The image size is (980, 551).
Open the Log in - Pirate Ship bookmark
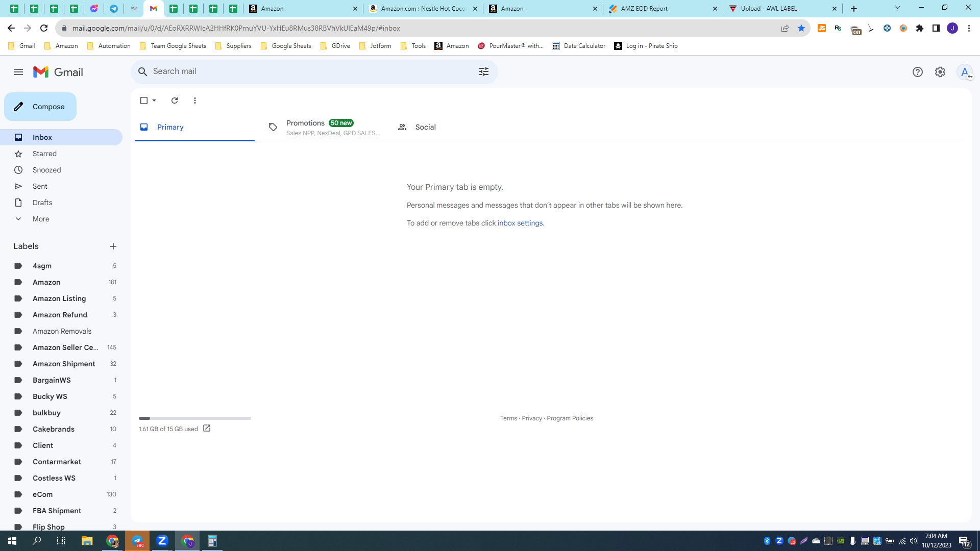tap(646, 46)
